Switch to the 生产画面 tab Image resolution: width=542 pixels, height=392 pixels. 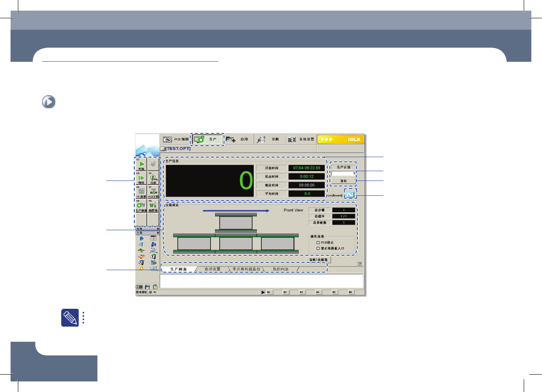pos(179,269)
